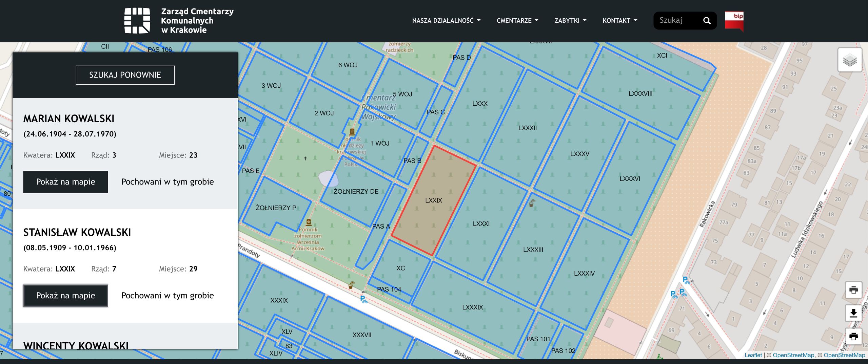This screenshot has width=868, height=364.
Task: Click the magnifier search icon
Action: click(707, 21)
